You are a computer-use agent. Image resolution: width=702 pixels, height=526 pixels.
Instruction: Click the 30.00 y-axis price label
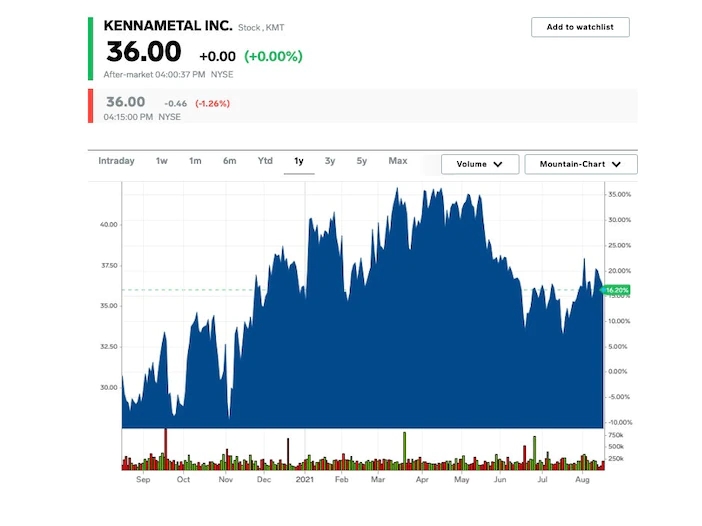[x=109, y=388]
